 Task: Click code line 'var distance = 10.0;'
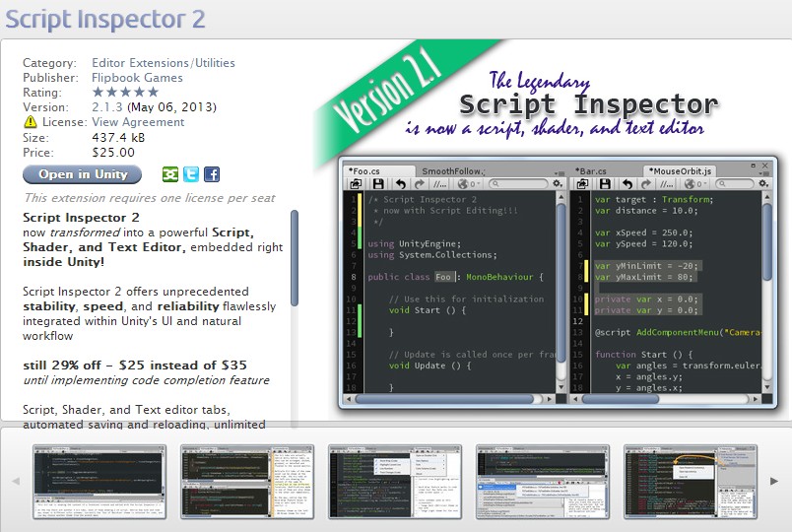coord(646,211)
